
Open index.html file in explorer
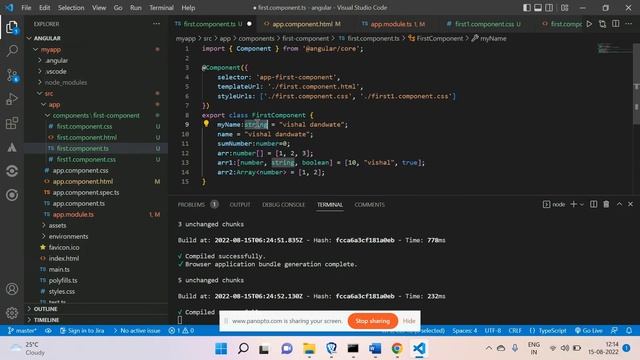64,258
